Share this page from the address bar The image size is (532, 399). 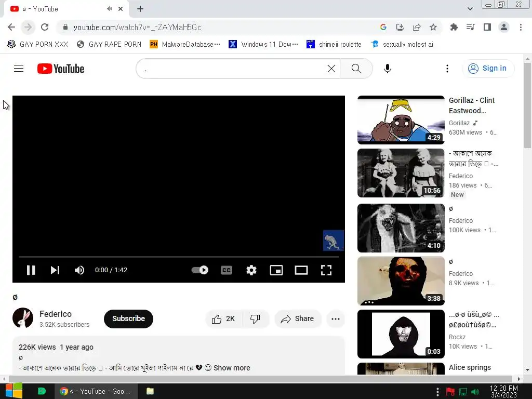(417, 27)
